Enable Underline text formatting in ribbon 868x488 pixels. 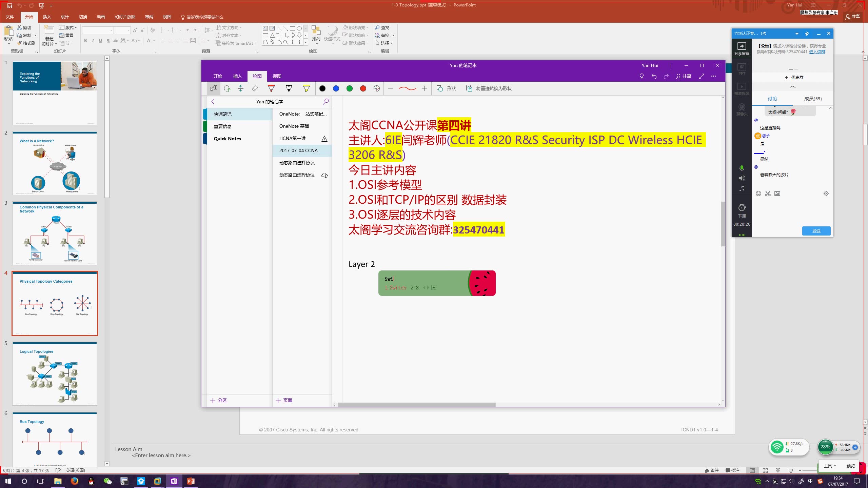(x=100, y=41)
